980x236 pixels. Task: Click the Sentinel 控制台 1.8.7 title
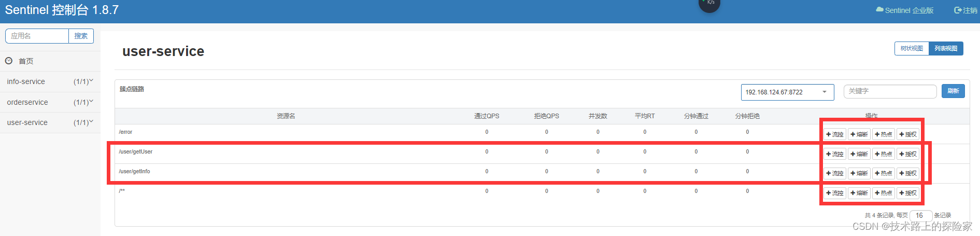62,10
